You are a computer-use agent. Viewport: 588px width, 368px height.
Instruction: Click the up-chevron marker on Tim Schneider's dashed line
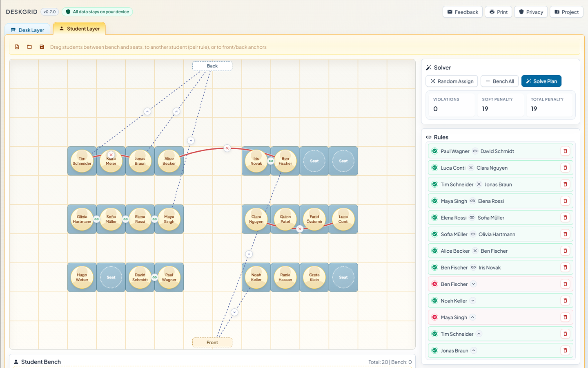[x=147, y=111]
